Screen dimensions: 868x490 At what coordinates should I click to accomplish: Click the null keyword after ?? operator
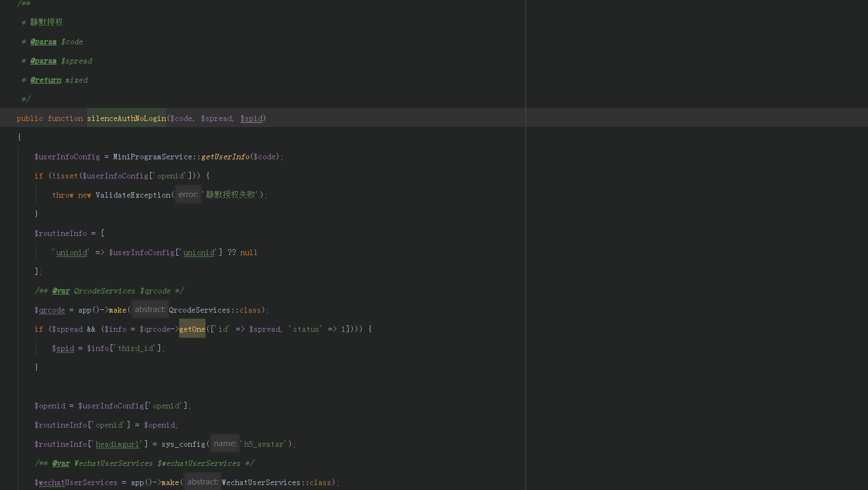(249, 252)
